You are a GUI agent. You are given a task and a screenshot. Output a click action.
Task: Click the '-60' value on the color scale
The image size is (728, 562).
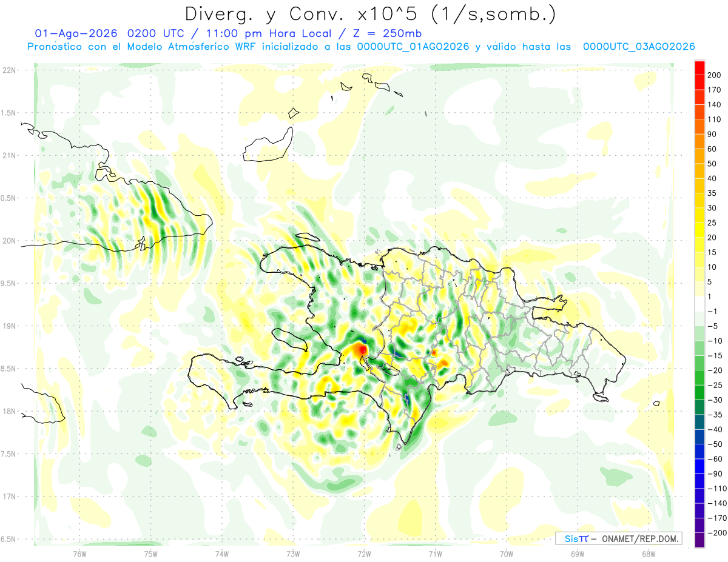click(x=714, y=459)
